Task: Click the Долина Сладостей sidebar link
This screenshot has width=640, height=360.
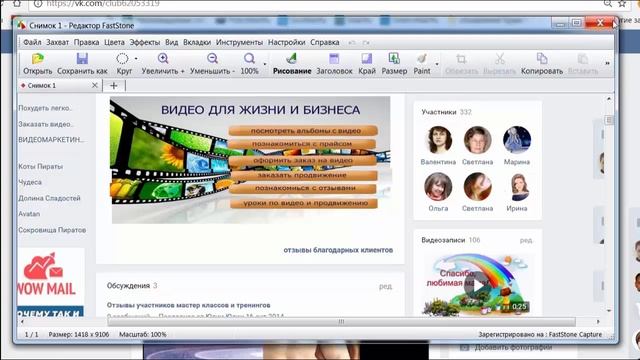Action: tap(49, 198)
